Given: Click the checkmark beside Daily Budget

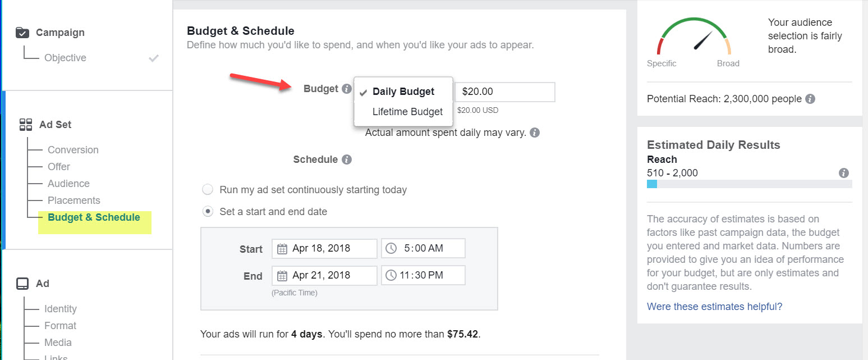Looking at the screenshot, I should point(364,91).
